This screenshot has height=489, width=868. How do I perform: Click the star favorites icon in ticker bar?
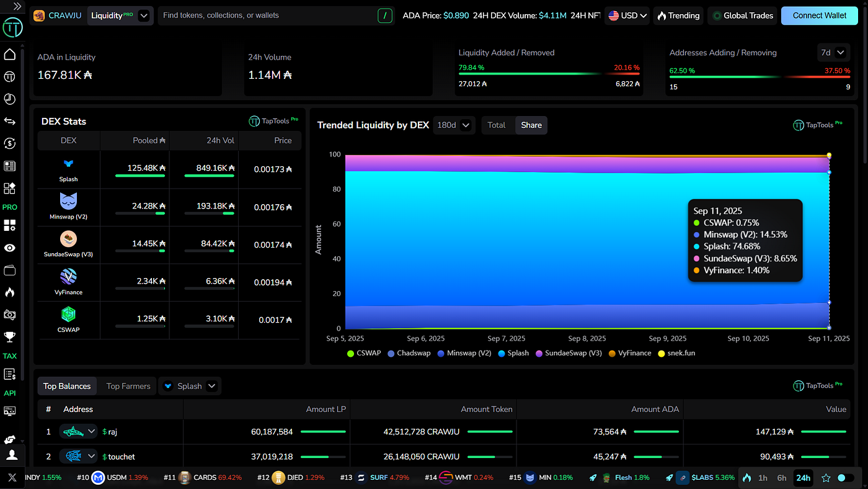826,478
